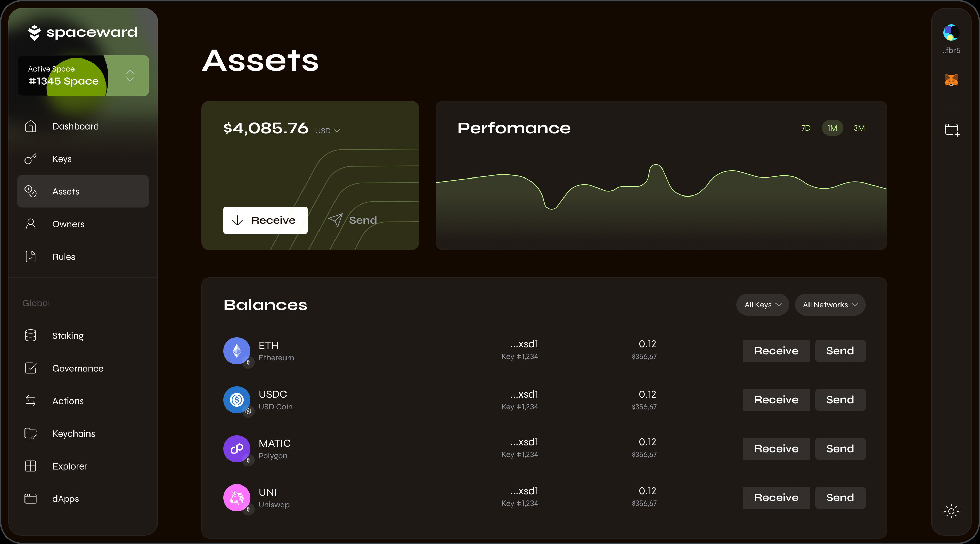
Task: Open the Staking section
Action: click(x=68, y=335)
